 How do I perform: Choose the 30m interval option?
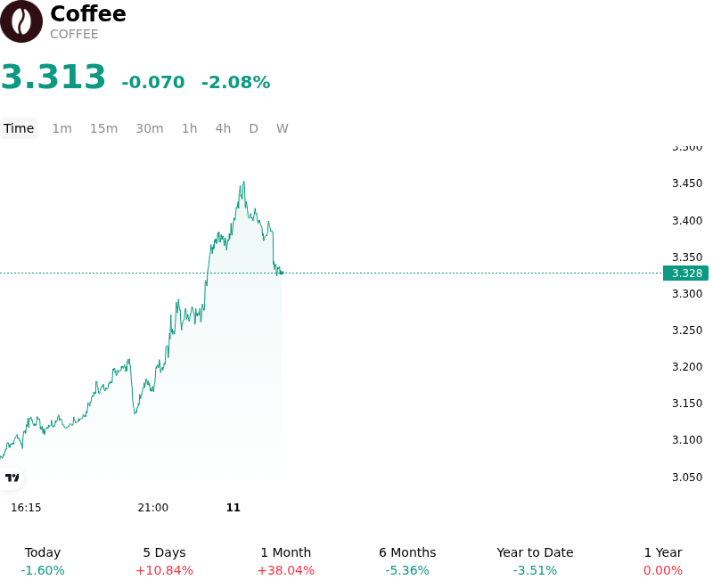pos(150,128)
